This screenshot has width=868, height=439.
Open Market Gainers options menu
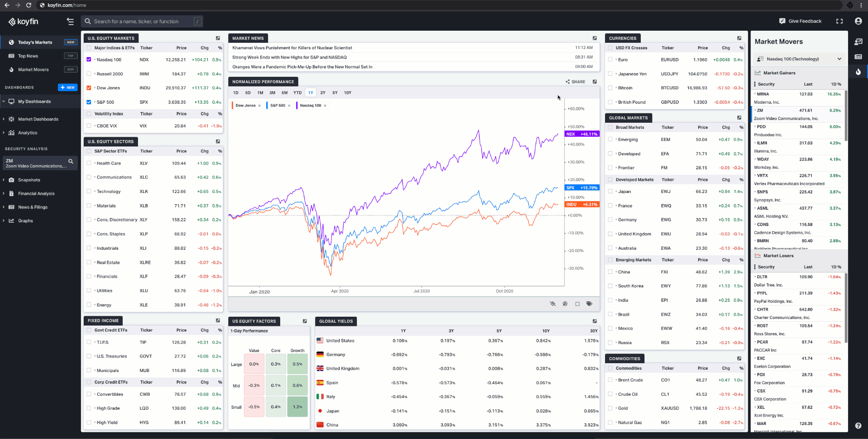point(755,84)
